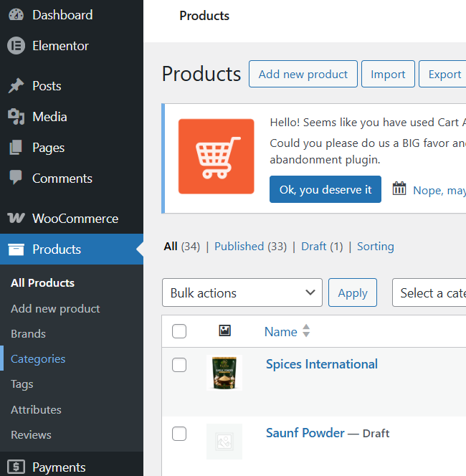
Task: Click Ok, you deserve it button
Action: pyautogui.click(x=325, y=189)
